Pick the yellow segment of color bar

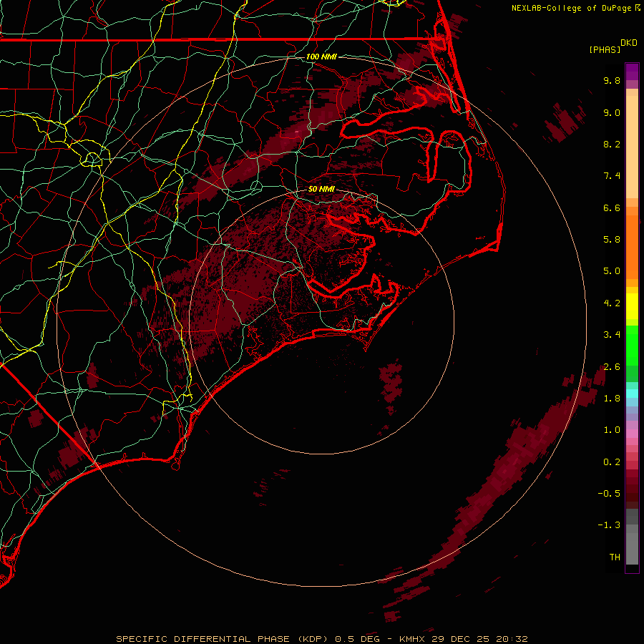(x=632, y=306)
